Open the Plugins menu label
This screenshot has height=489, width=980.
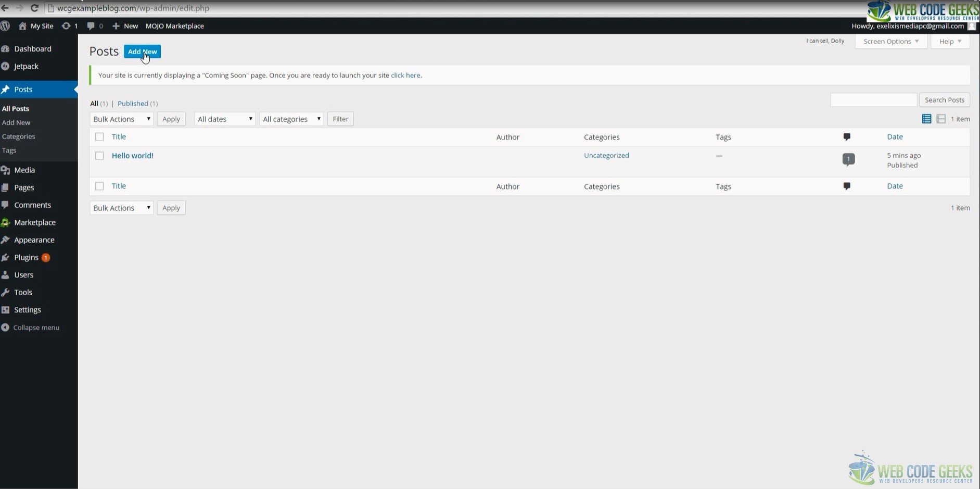(26, 257)
